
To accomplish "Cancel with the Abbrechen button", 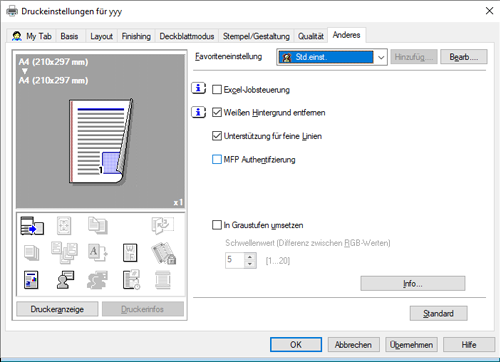I will (x=353, y=344).
